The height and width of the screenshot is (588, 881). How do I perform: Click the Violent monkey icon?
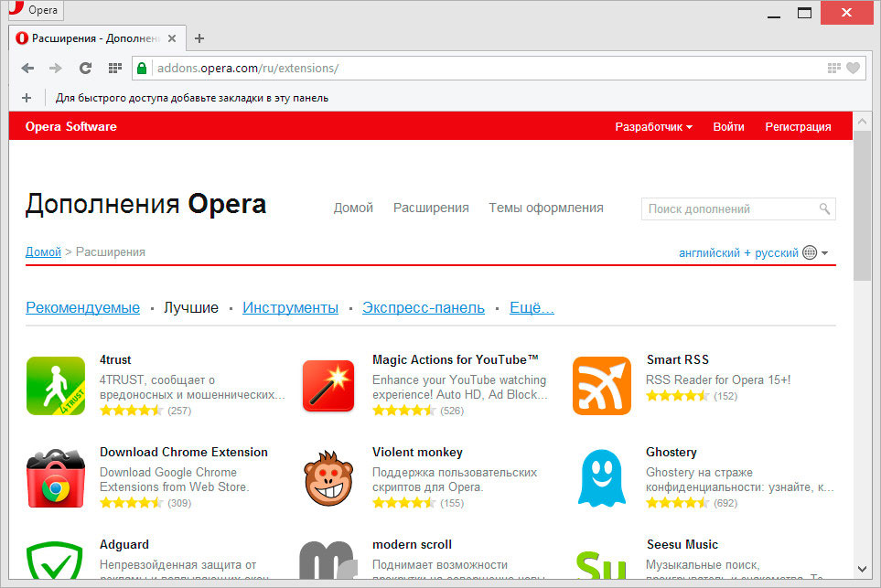(328, 478)
